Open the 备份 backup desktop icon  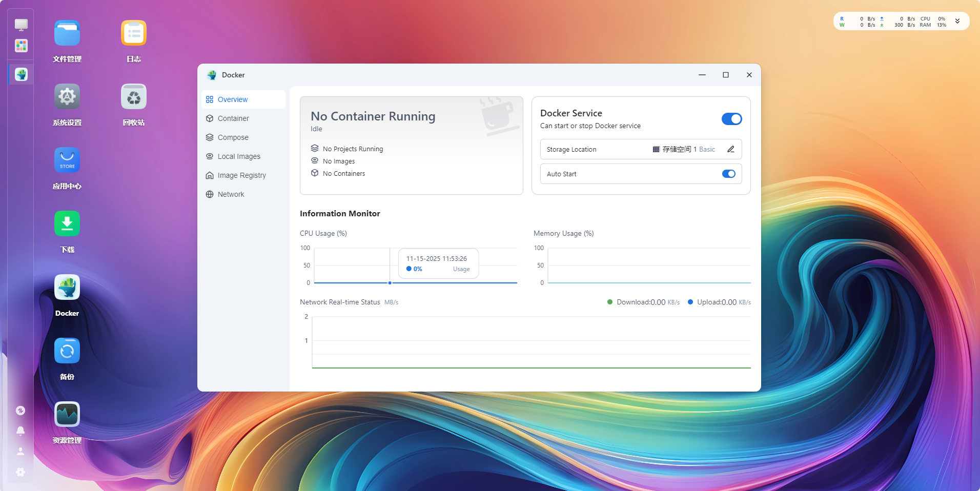[x=67, y=351]
